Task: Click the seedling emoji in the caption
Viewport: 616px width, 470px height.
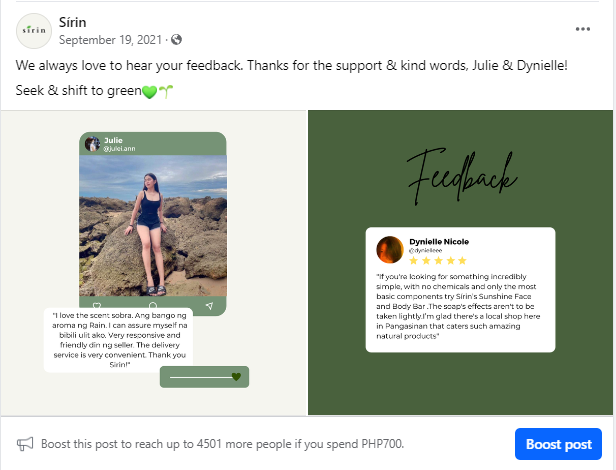Action: click(x=166, y=91)
